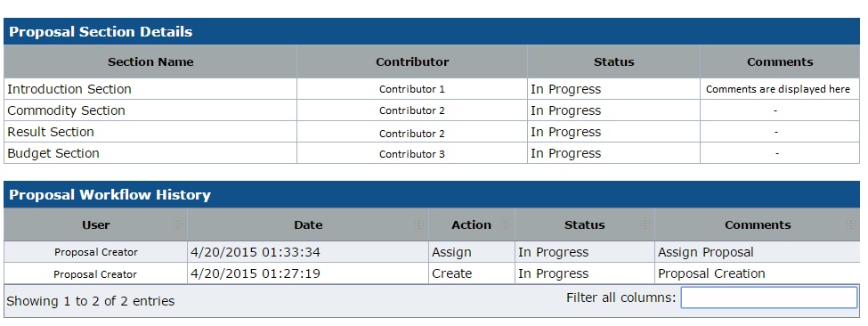
Task: Click 'Comments are displayed here' cell
Action: click(780, 89)
